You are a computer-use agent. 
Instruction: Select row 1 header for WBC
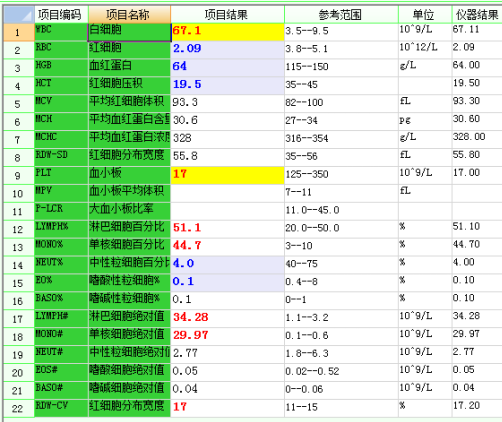(19, 32)
